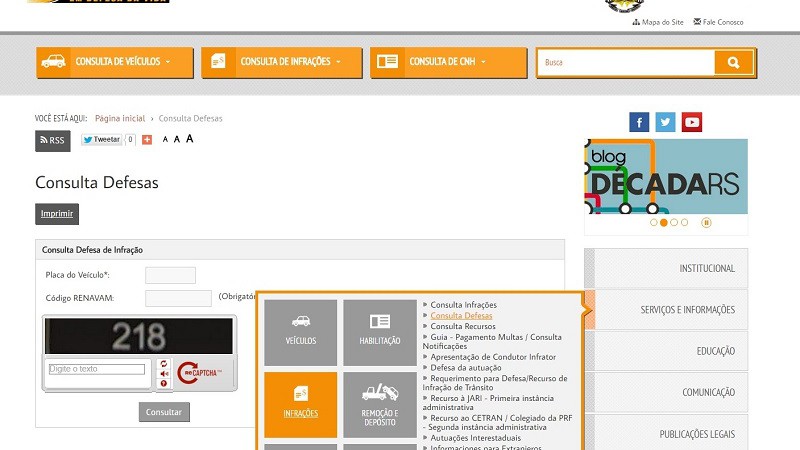800x450 pixels.
Task: Select the third banner carousel dot
Action: click(674, 222)
